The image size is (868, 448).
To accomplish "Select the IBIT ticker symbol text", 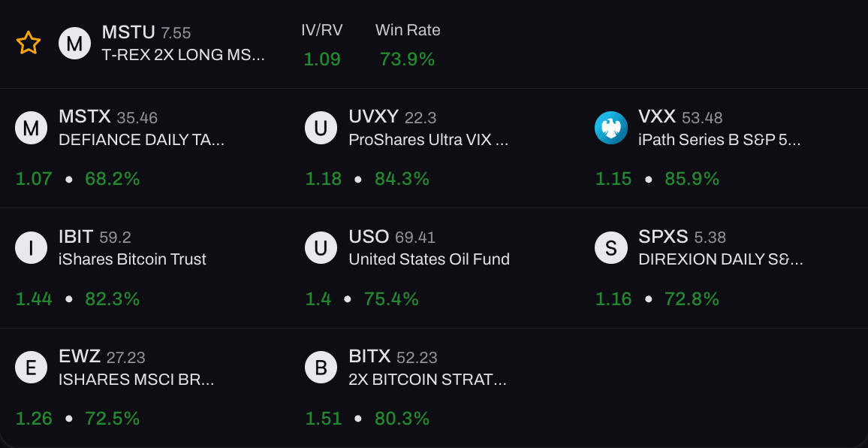I will pyautogui.click(x=75, y=237).
